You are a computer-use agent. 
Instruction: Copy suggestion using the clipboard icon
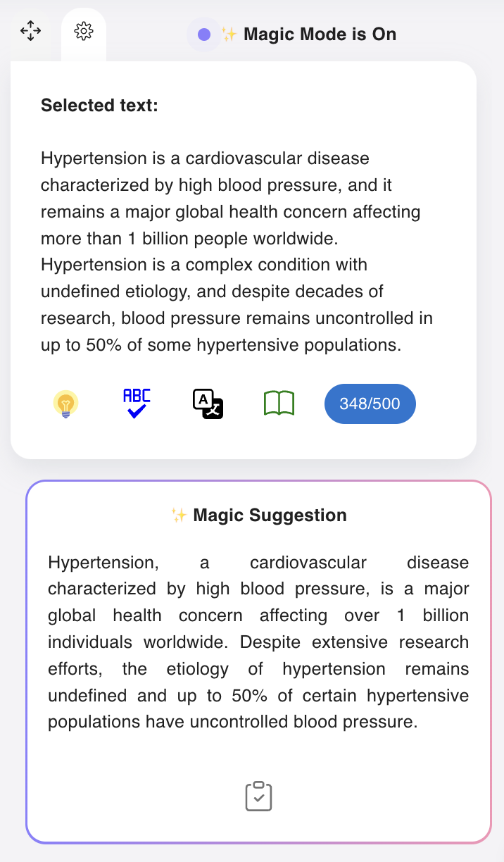tap(258, 796)
